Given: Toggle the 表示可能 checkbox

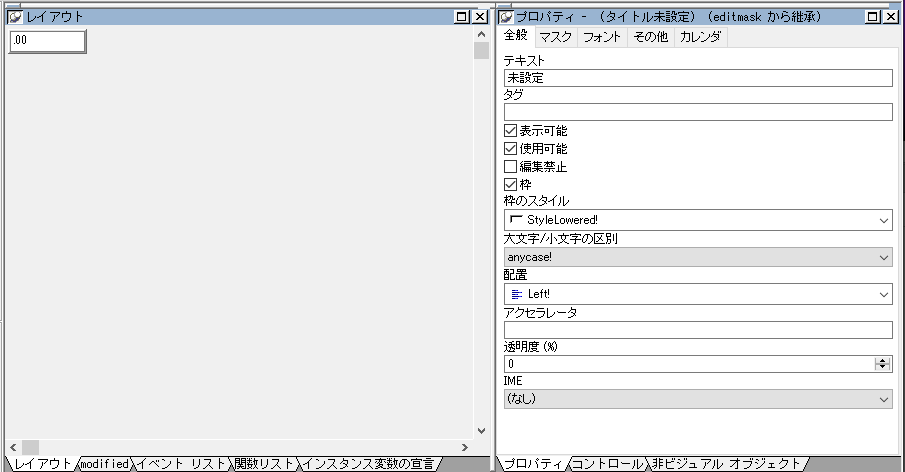Looking at the screenshot, I should (511, 131).
